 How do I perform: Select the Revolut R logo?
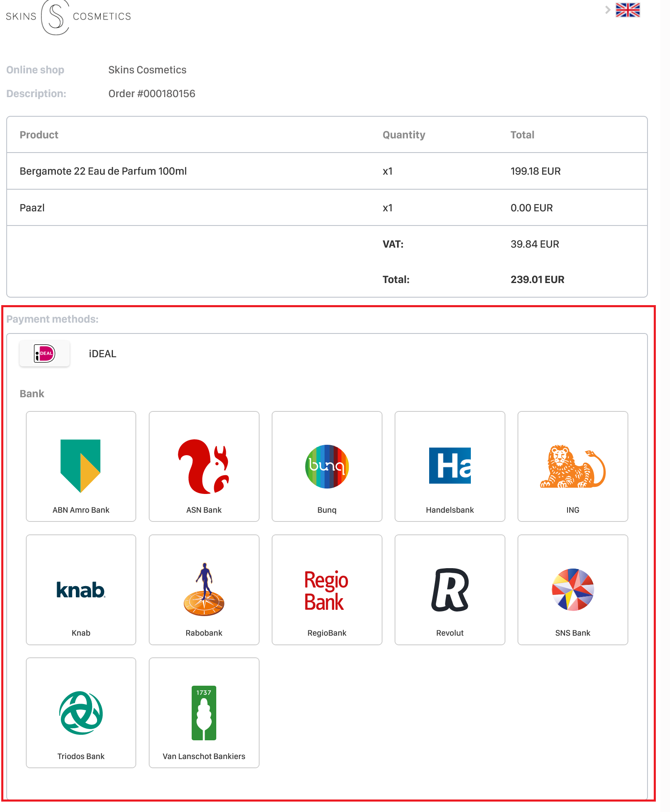coord(450,590)
